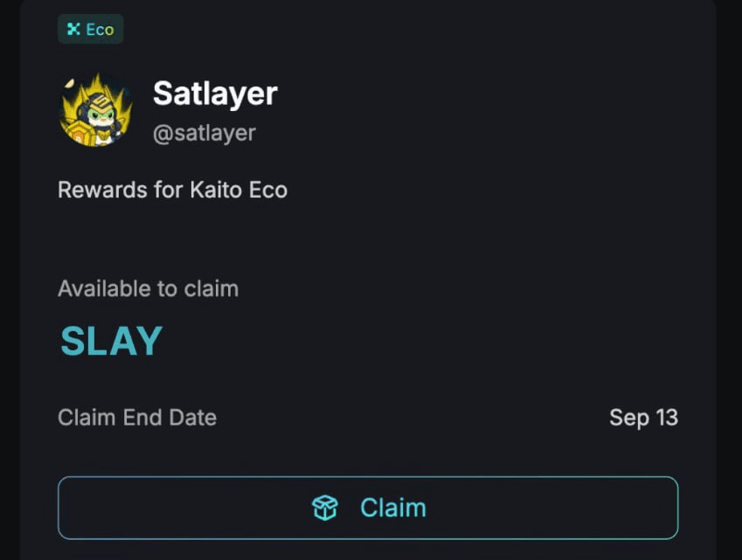Click the Satlayer project title

pyautogui.click(x=215, y=93)
